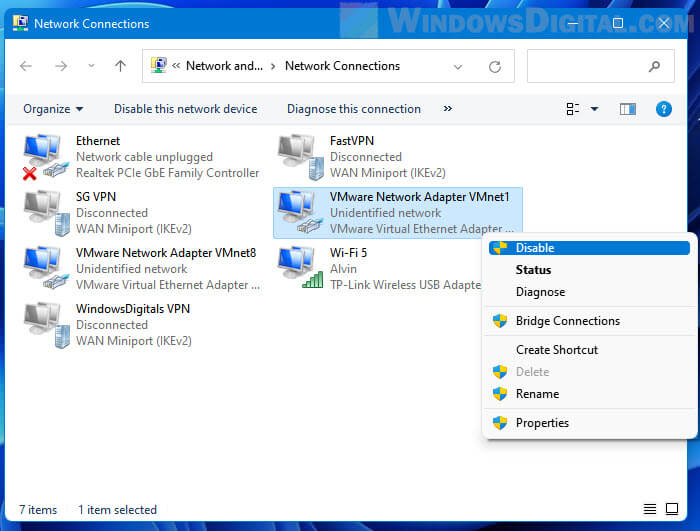
Task: Click the Forward navigation arrow
Action: tap(61, 67)
